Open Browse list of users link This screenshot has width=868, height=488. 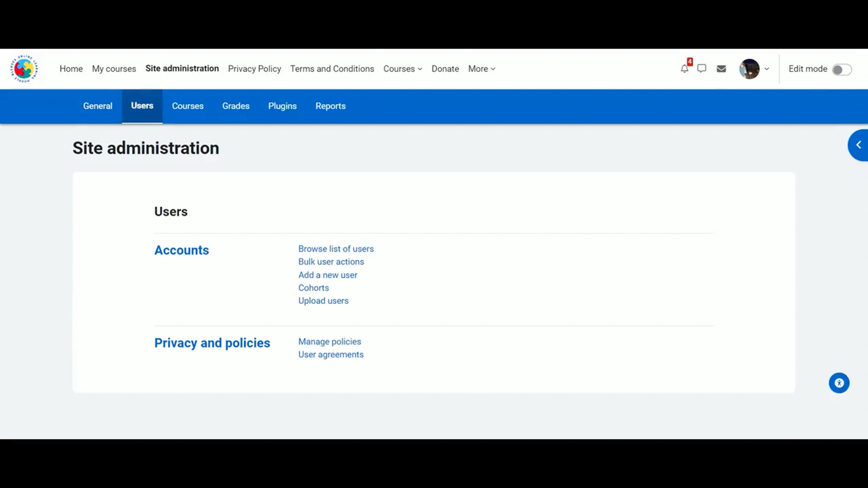[336, 249]
